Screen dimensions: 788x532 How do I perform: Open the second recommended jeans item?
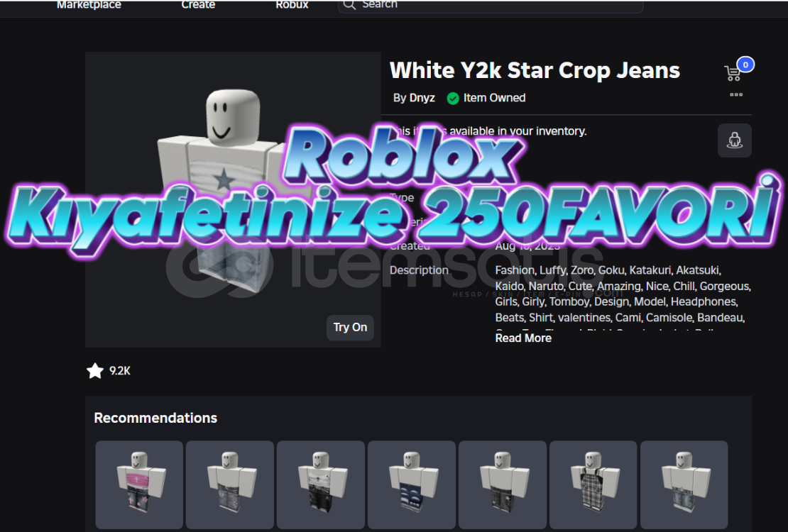[230, 484]
